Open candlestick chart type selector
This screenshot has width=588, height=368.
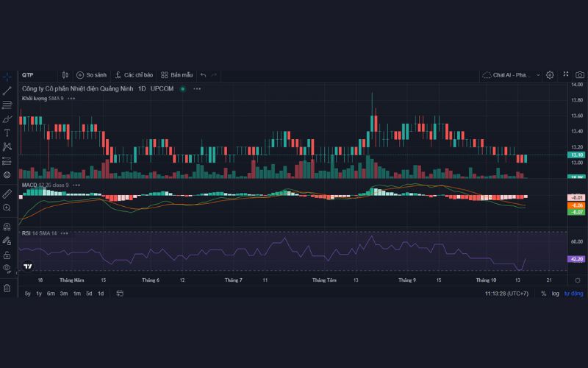click(65, 75)
